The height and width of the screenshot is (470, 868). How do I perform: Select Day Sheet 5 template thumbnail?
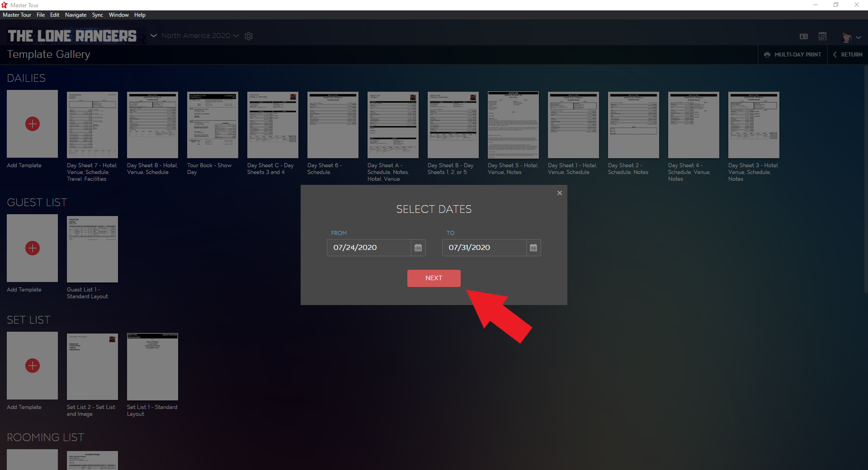(x=513, y=125)
